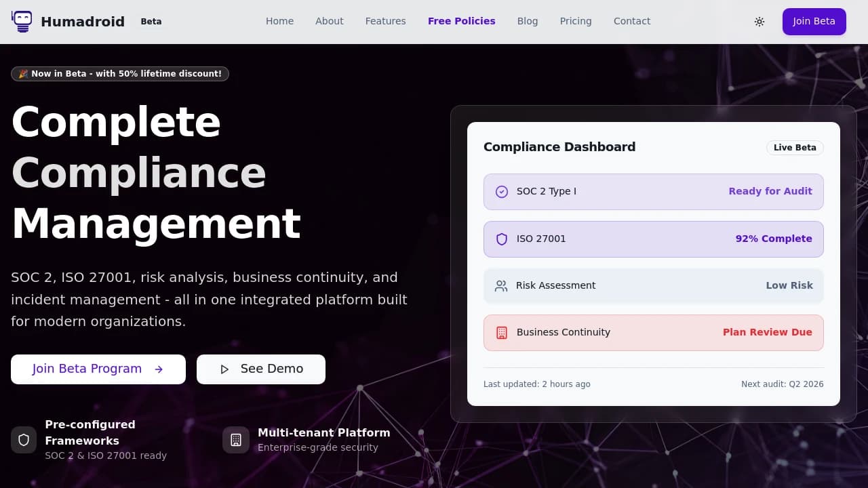The height and width of the screenshot is (488, 868).
Task: Go to the Free Policies page
Action: pyautogui.click(x=462, y=21)
